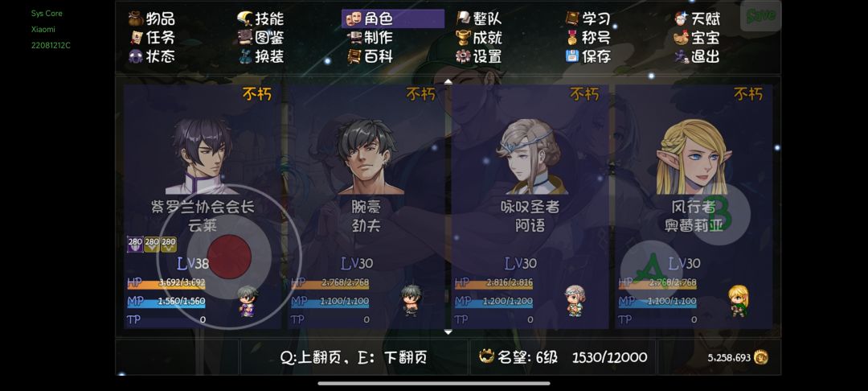The image size is (868, 391).
Task: Select the 角色 character menu tab
Action: pyautogui.click(x=393, y=19)
